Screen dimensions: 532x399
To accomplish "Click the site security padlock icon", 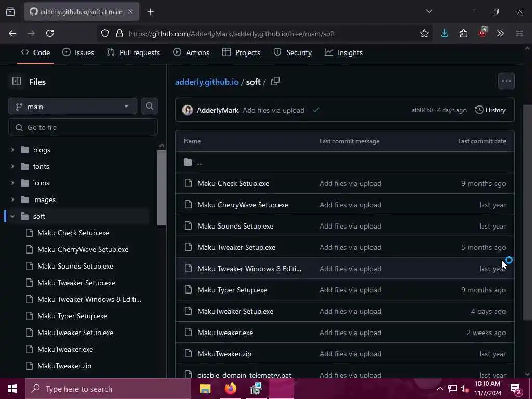I will tap(119, 33).
